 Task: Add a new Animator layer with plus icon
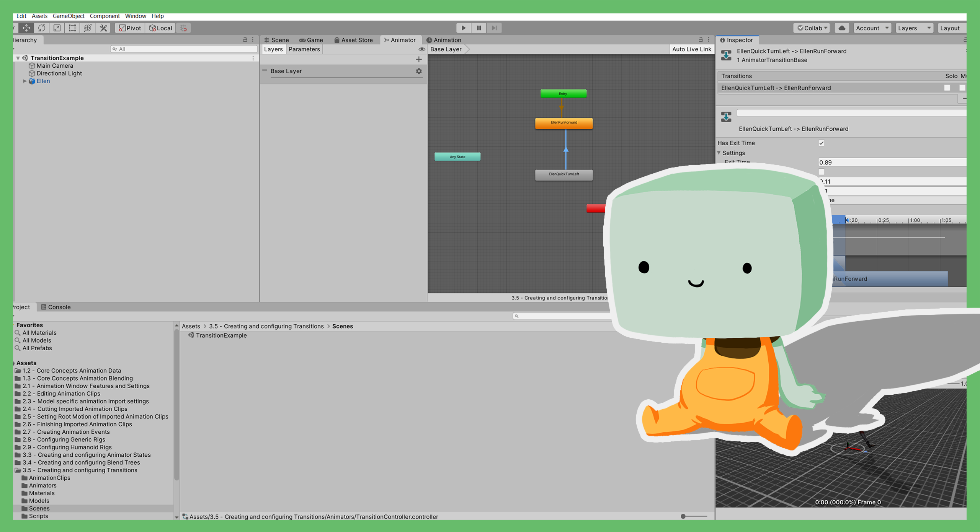pos(419,59)
